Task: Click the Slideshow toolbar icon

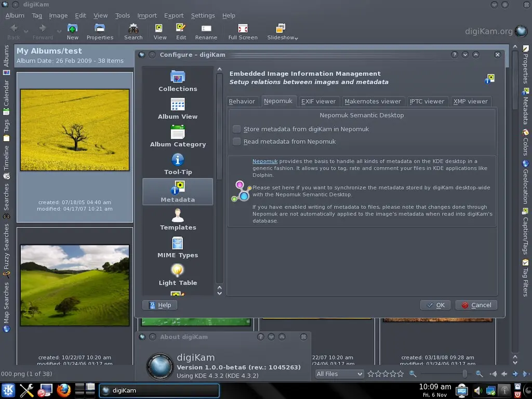Action: [x=281, y=31]
